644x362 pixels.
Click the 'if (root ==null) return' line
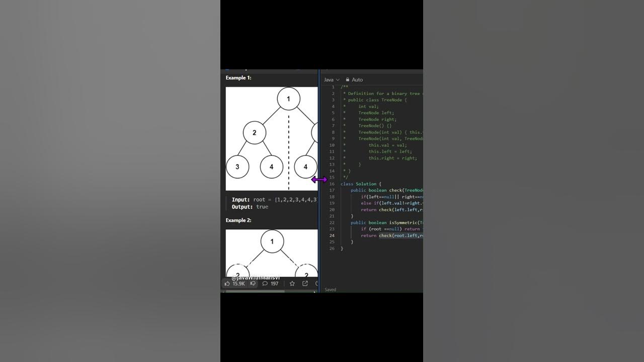click(x=391, y=229)
